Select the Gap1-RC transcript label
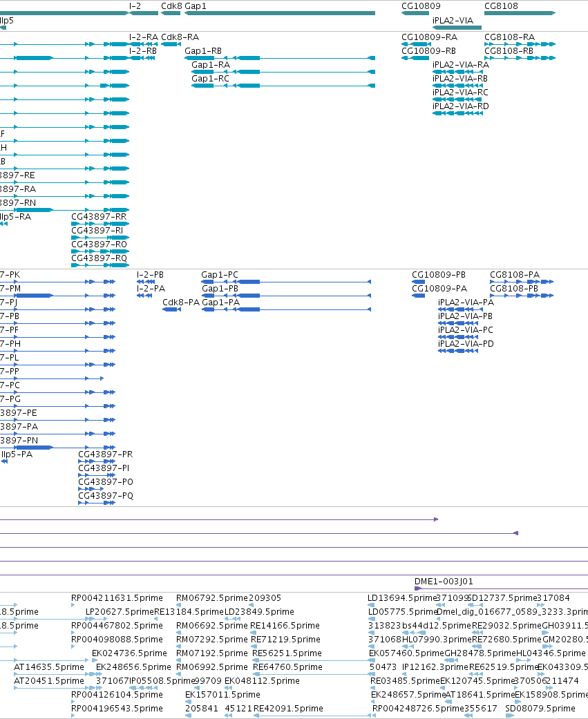Viewport: 588px width, 719px height. tap(210, 79)
